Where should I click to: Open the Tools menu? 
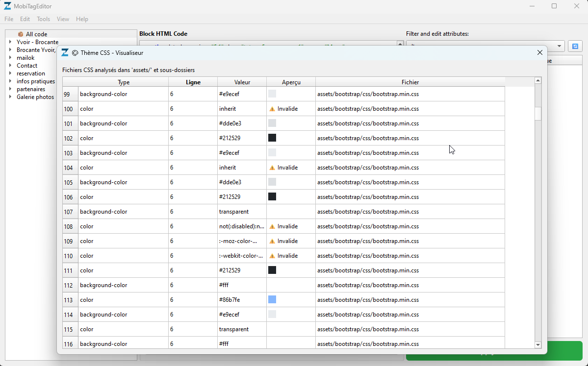tap(43, 19)
